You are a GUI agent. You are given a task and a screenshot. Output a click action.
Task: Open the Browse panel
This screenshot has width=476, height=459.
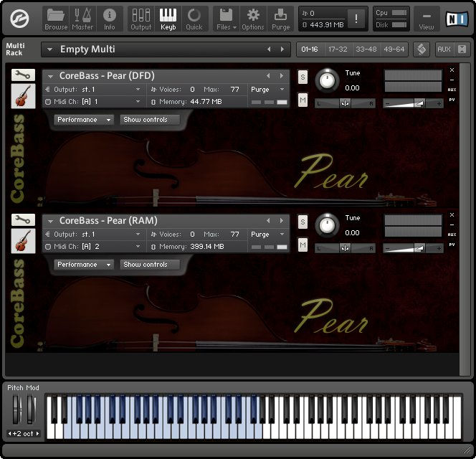pos(56,19)
